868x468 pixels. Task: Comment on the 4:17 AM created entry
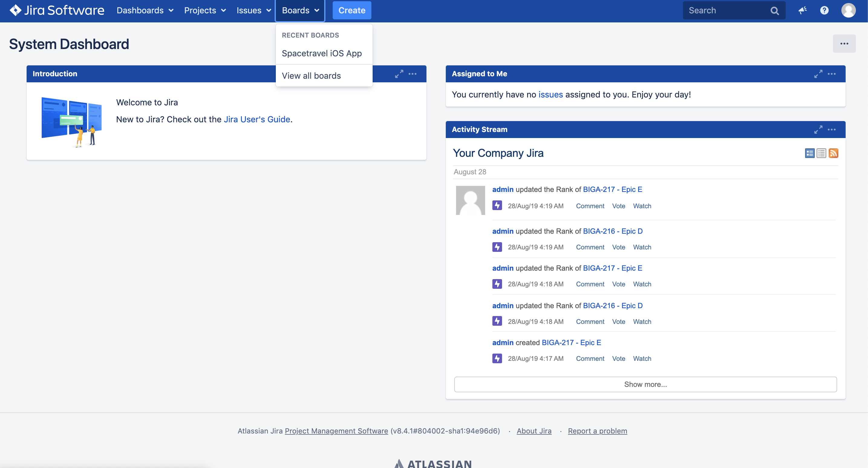point(590,359)
